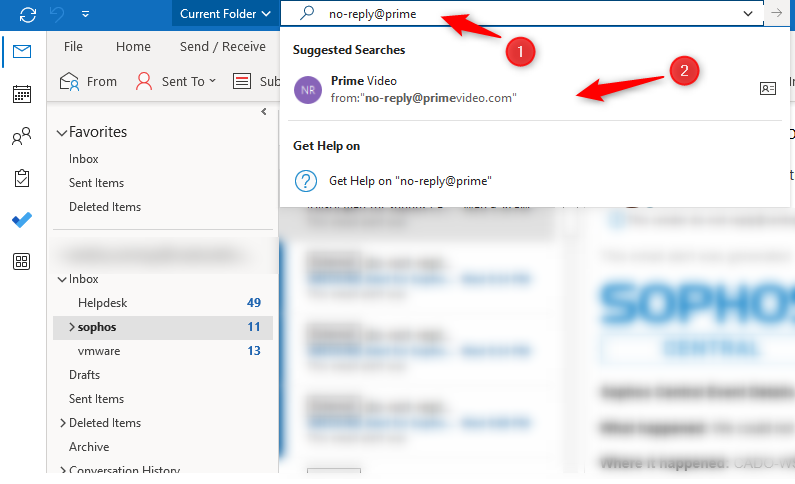This screenshot has height=484, width=795.
Task: Collapse the folder pane arrow
Action: click(x=264, y=111)
